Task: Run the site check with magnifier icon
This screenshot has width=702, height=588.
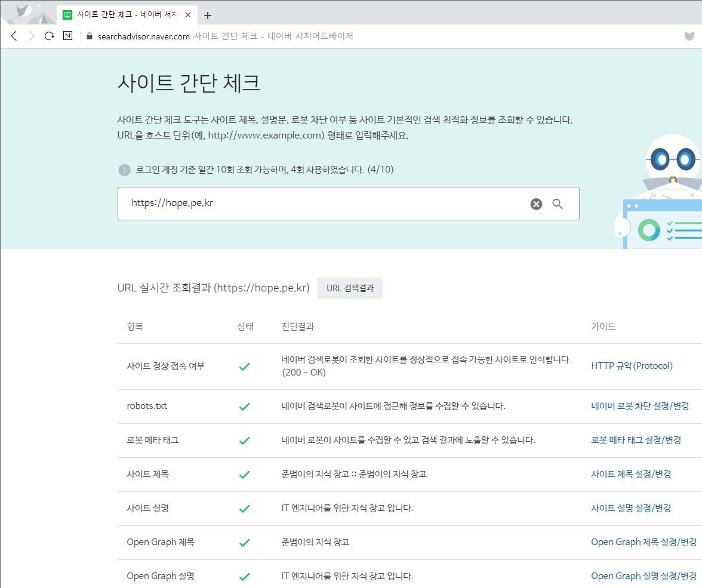Action: point(558,204)
